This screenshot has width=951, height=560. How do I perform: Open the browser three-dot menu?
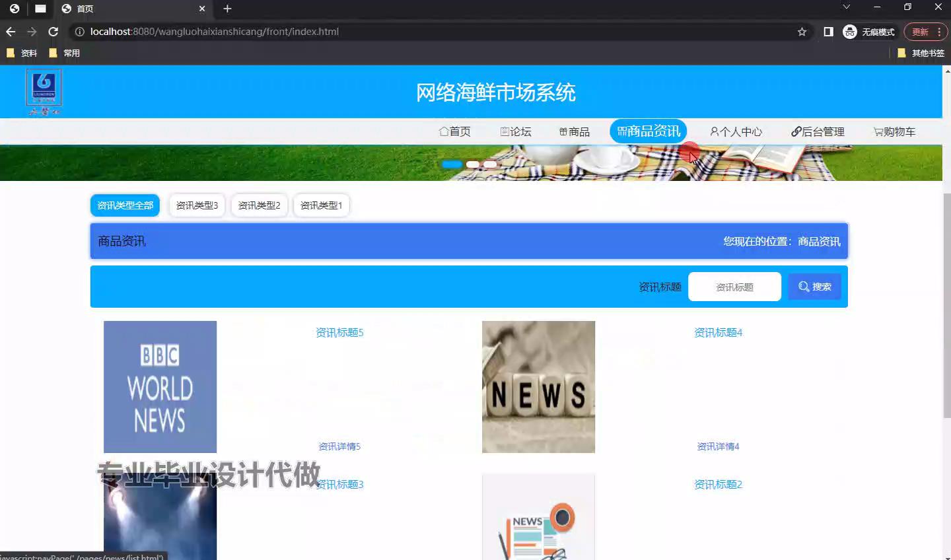939,32
